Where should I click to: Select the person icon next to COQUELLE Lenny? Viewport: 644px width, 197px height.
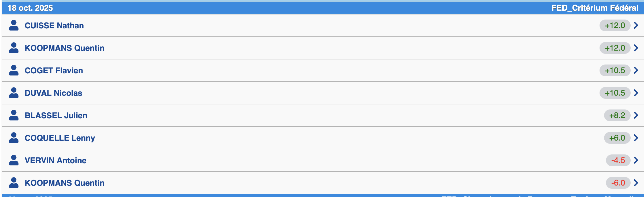(x=14, y=138)
